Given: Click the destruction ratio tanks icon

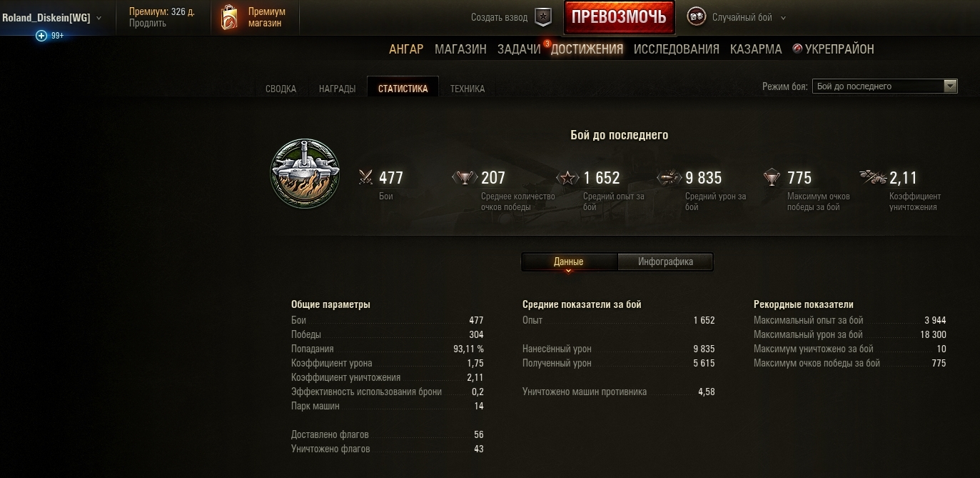Looking at the screenshot, I should click(874, 177).
